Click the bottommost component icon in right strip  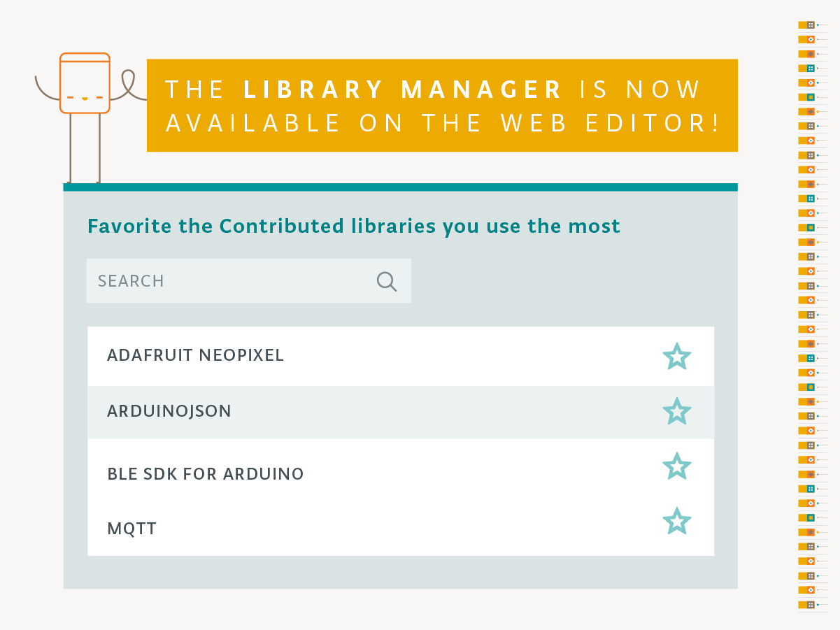[x=807, y=604]
